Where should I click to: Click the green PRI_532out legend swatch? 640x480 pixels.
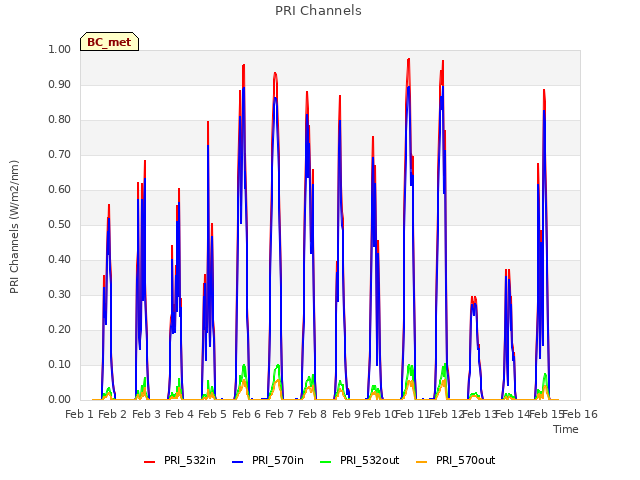326,462
